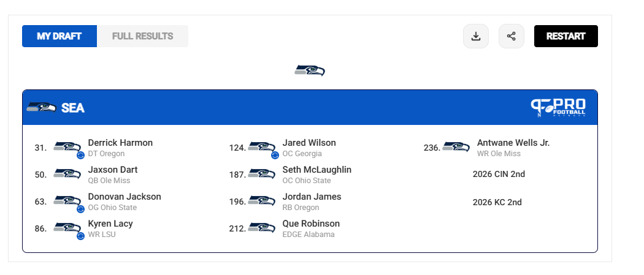Click the SEA team abbreviation in header

tap(73, 108)
